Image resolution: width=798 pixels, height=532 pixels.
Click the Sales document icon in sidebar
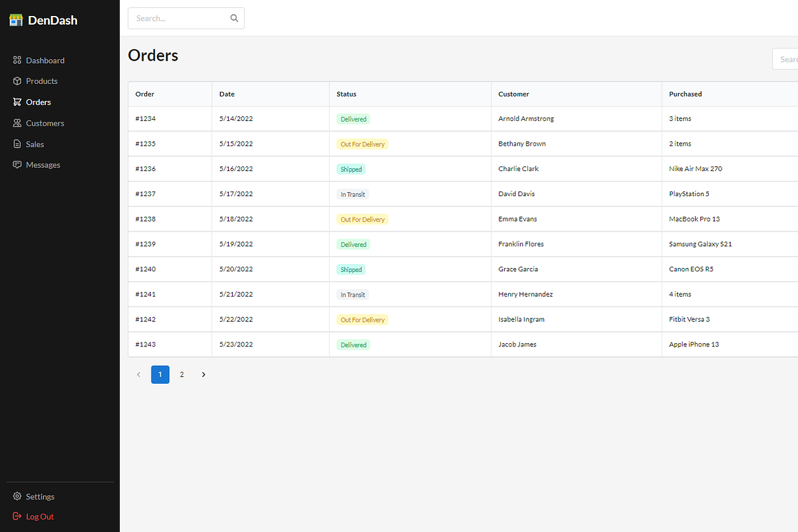tap(17, 144)
